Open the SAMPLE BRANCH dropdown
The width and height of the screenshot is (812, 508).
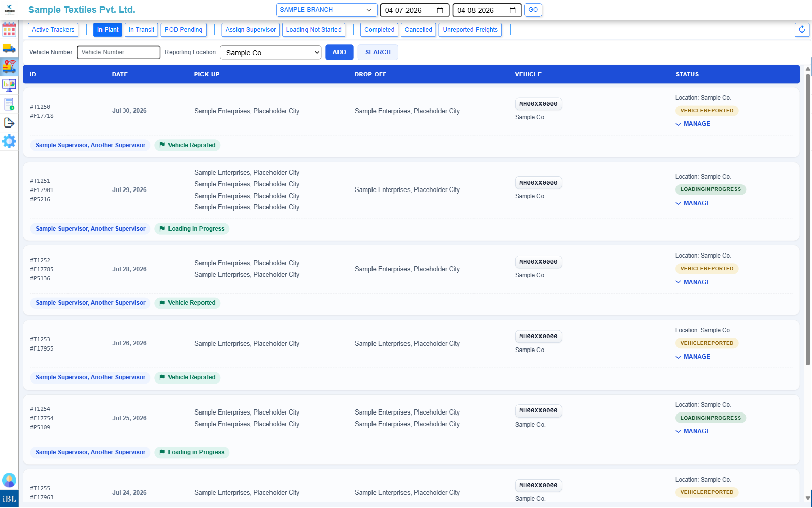pyautogui.click(x=326, y=10)
